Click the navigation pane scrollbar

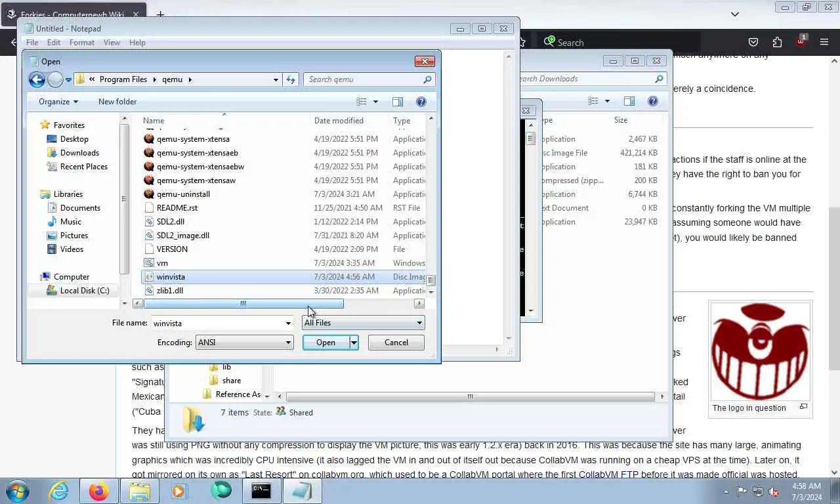(x=125, y=199)
